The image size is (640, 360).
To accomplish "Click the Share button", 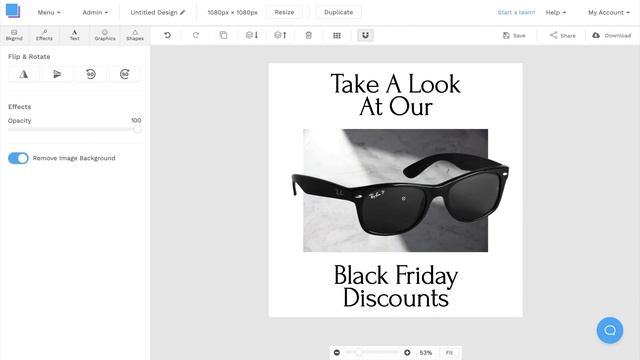I will [x=562, y=36].
